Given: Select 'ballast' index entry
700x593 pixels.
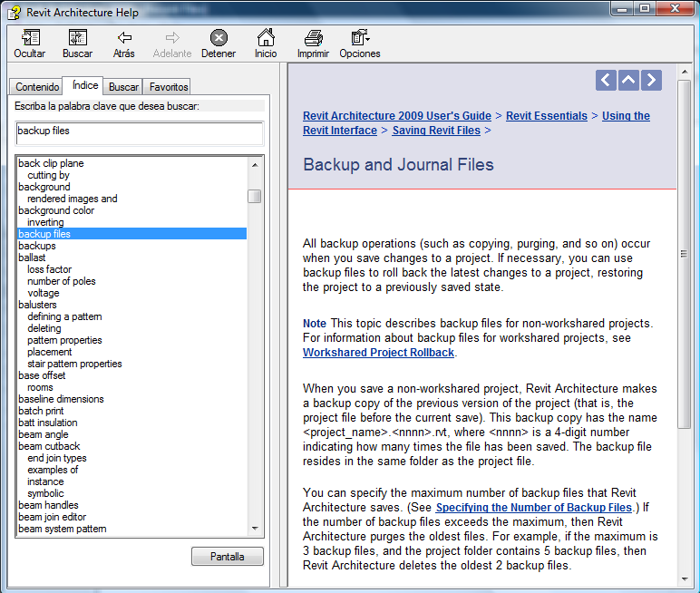Looking at the screenshot, I should click(x=32, y=258).
